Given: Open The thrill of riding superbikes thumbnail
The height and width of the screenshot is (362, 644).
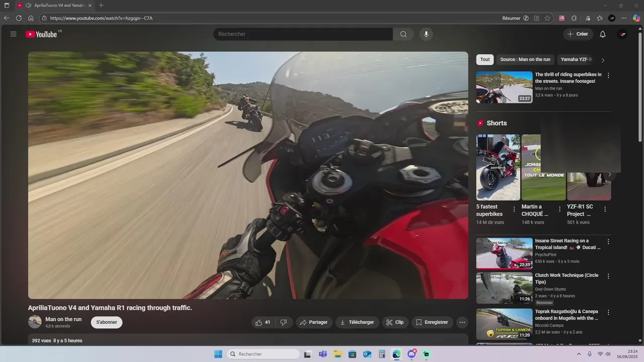Looking at the screenshot, I should pyautogui.click(x=504, y=87).
